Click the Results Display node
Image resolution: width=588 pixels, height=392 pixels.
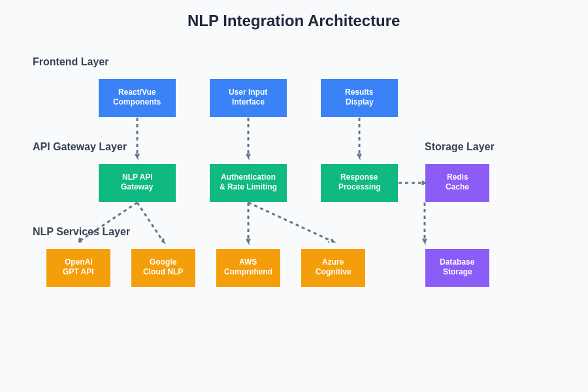pyautogui.click(x=359, y=98)
